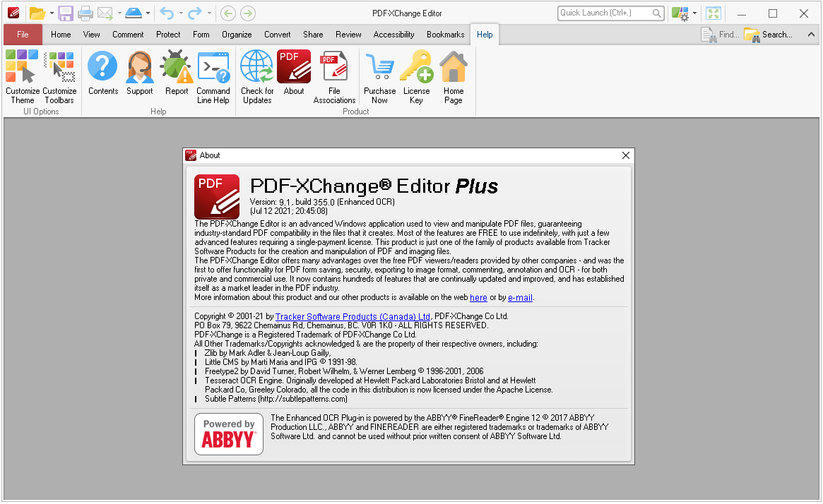The width and height of the screenshot is (823, 504).
Task: Click the UI options gear icon
Action: click(680, 13)
